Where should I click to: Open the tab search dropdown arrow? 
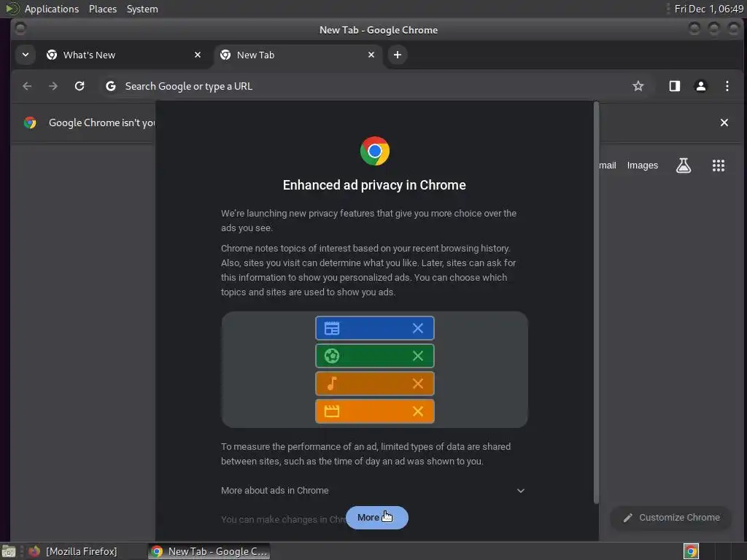click(x=26, y=55)
